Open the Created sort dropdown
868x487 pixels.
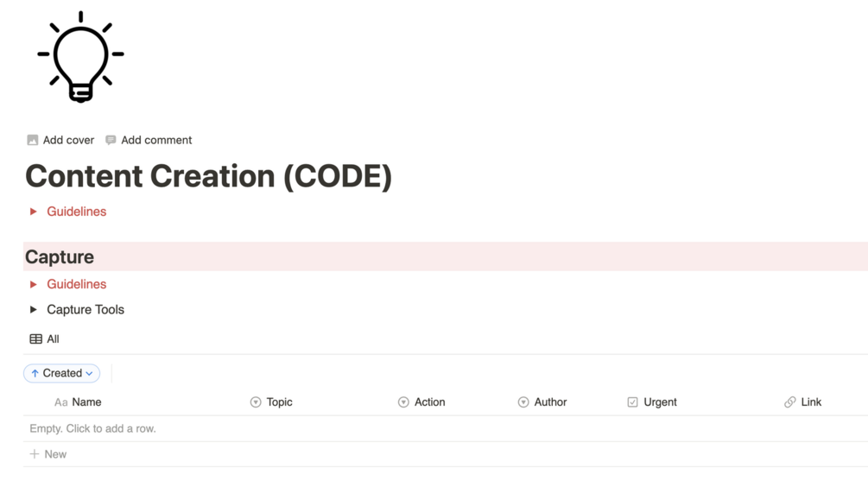coord(62,374)
